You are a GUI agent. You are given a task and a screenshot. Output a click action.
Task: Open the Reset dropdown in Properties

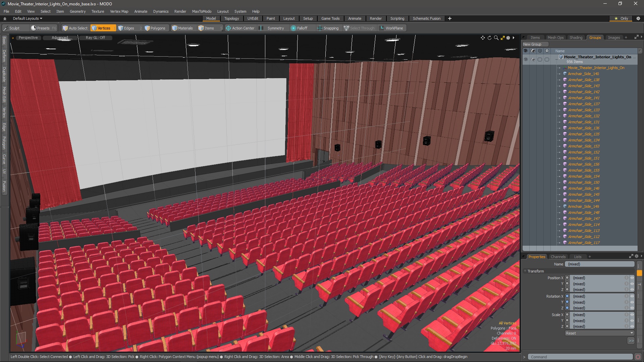599,333
